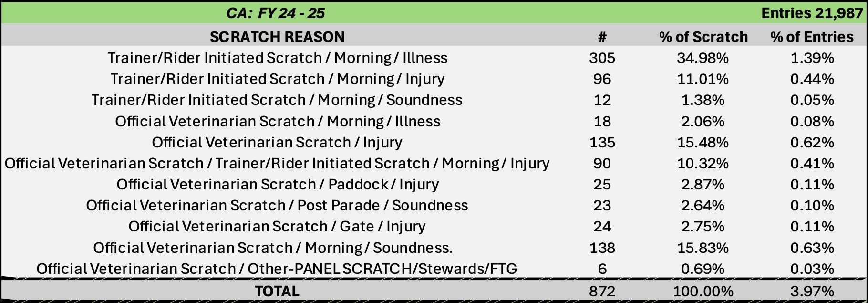Select the Gate / Injury row label
Screen dimensions: 868x303
[x=277, y=226]
